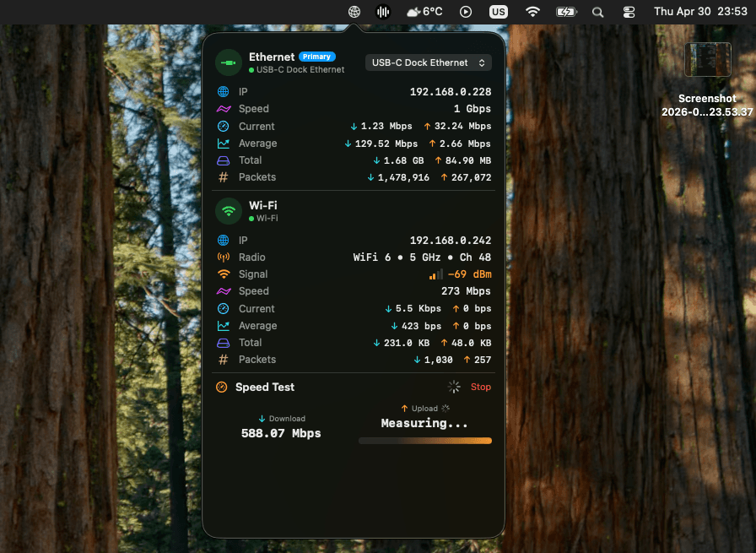Click the 5.5 Kbps Wi-Fi download value

click(418, 308)
